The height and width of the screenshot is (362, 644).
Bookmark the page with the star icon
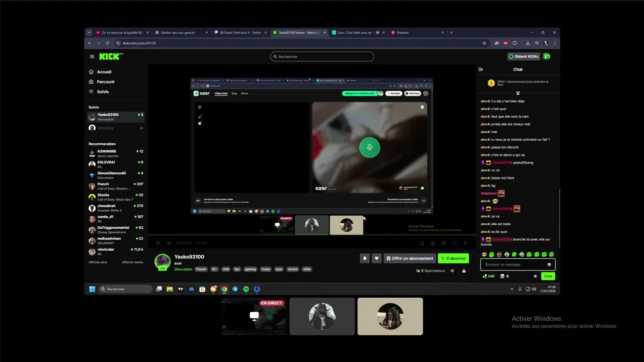coord(485,43)
